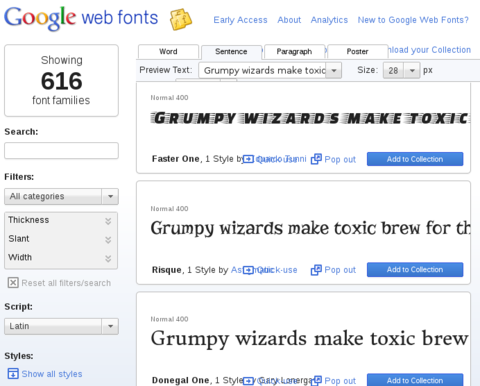Click the Risque preview sentence

tap(310, 228)
